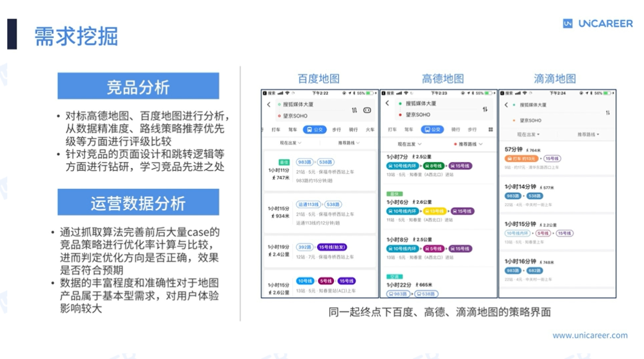Screen dimensions: 644x359
Task: Click the UNICAREER logo icon
Action: pyautogui.click(x=568, y=24)
